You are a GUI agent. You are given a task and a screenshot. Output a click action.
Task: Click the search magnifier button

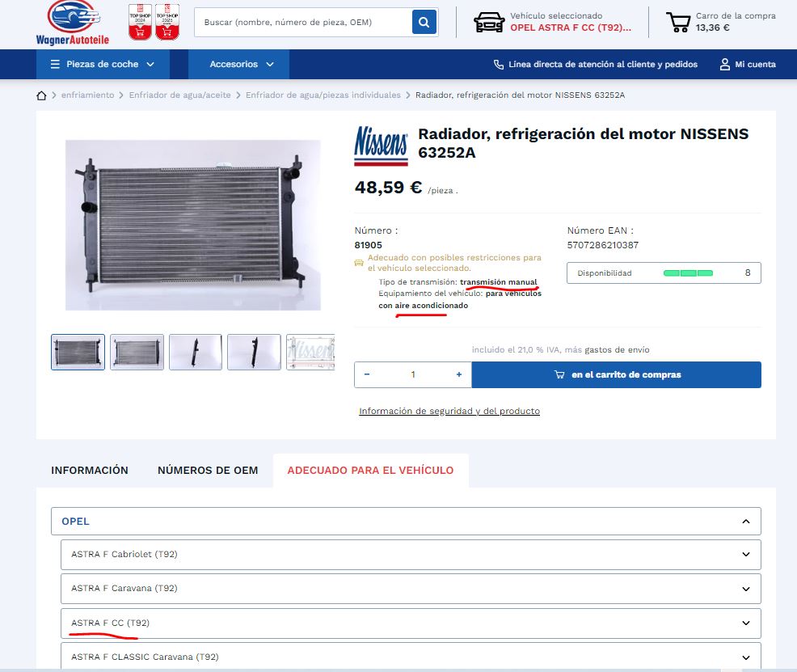coord(424,23)
